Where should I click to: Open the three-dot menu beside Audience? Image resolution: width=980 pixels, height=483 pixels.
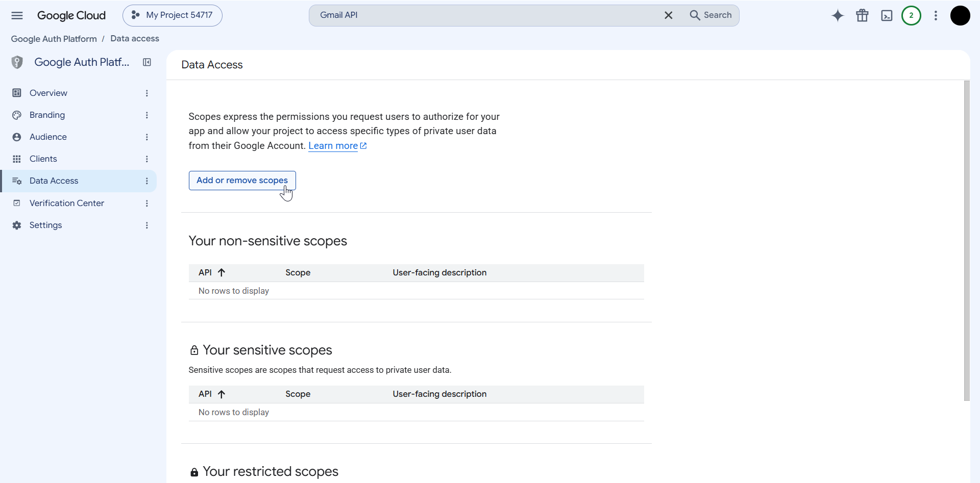[147, 137]
